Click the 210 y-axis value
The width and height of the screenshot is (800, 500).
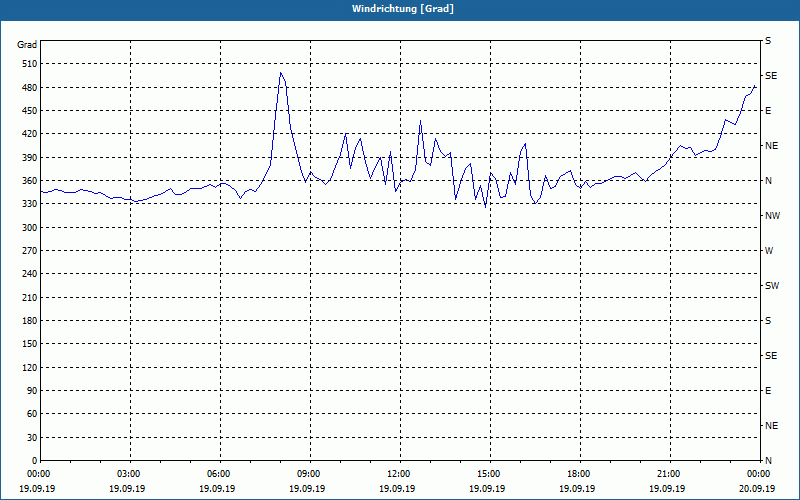(30, 297)
